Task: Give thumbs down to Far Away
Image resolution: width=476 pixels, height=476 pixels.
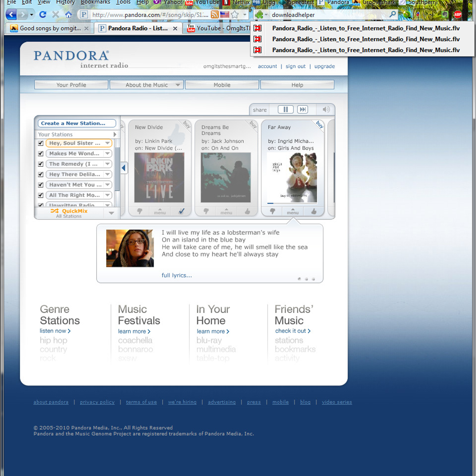Action: click(x=272, y=212)
